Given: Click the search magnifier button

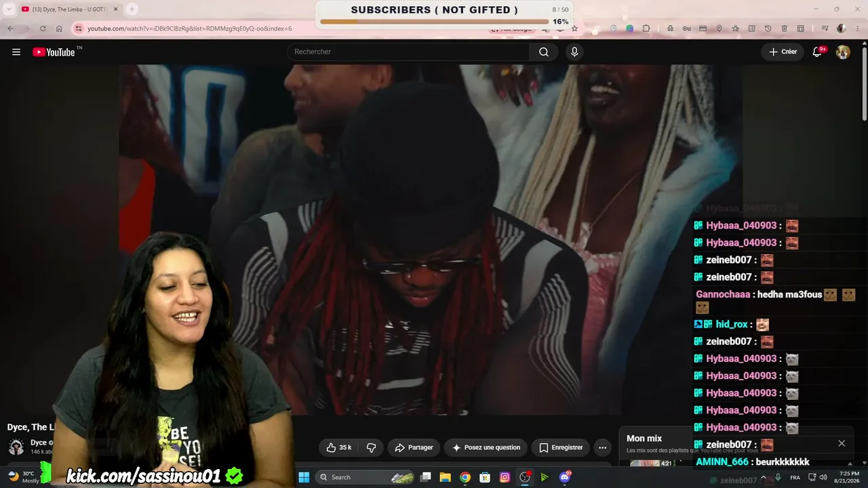Looking at the screenshot, I should (544, 52).
